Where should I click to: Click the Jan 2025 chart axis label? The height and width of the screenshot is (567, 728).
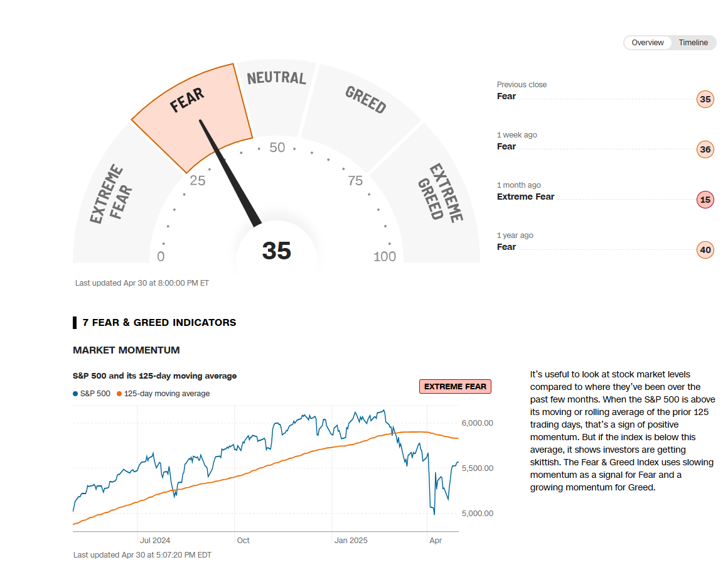tap(351, 541)
